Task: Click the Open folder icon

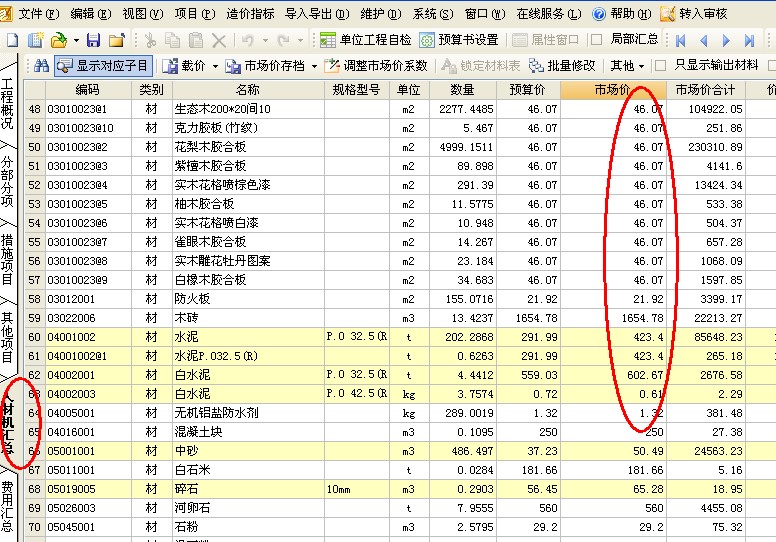Action: [59, 40]
